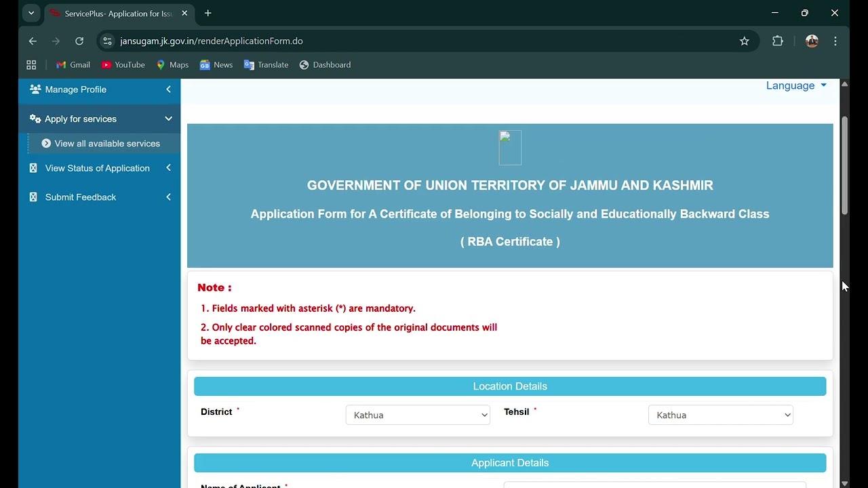Open YouTube bookmark
This screenshot has width=868, height=488.
pos(123,65)
